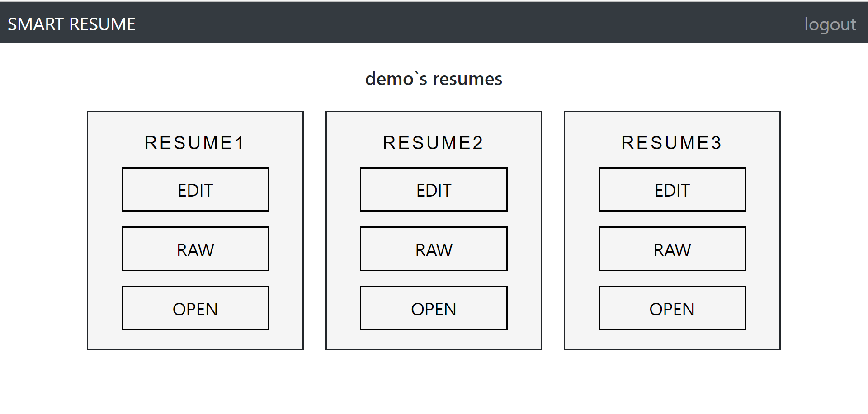This screenshot has height=414, width=868.
Task: Open the SMART RESUME home link
Action: (x=71, y=24)
